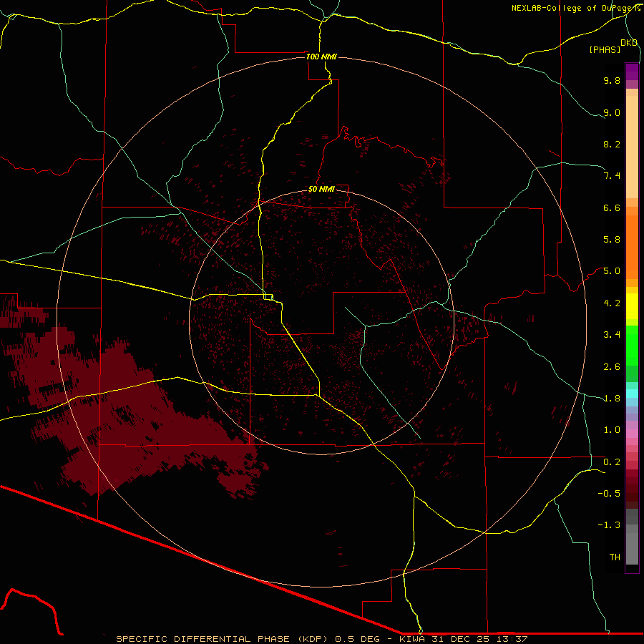Click the 9.8 legend value
This screenshot has height=644, width=644.
612,80
